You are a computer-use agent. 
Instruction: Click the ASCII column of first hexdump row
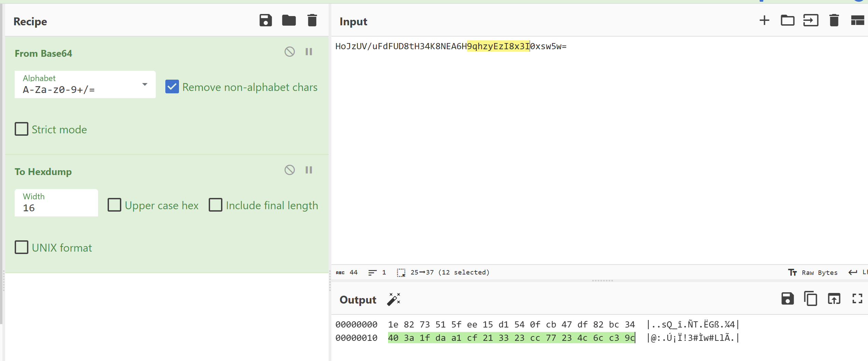pyautogui.click(x=693, y=324)
